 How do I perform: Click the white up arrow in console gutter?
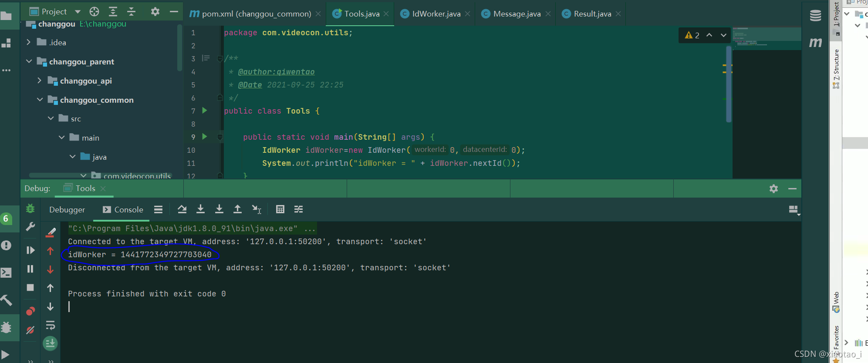click(x=51, y=288)
